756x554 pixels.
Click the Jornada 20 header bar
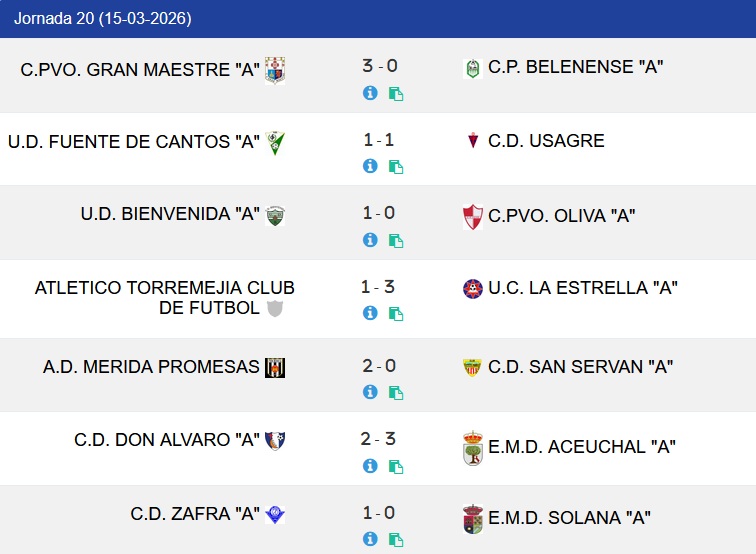point(378,19)
